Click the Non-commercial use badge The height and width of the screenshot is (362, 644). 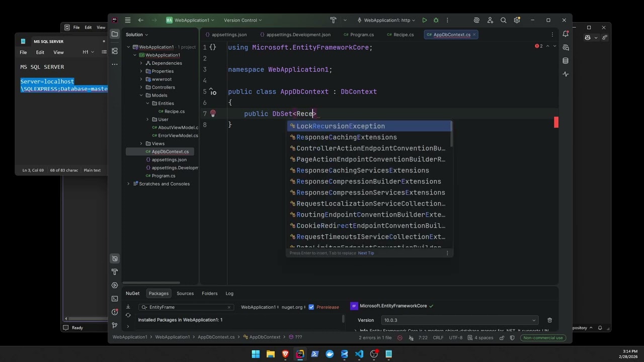tap(543, 338)
